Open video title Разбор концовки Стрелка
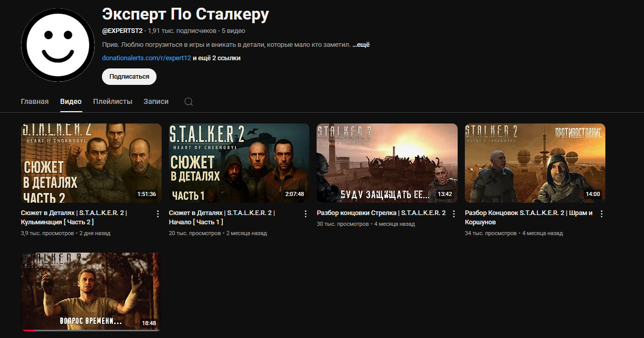644x338 pixels. [x=381, y=213]
